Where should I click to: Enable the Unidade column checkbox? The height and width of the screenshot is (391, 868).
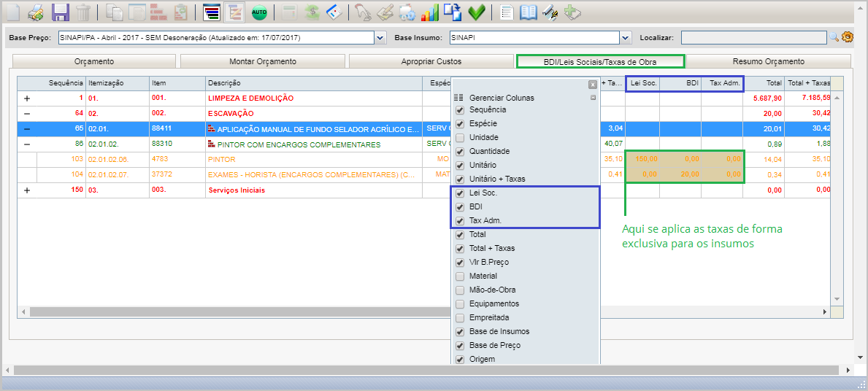click(459, 137)
